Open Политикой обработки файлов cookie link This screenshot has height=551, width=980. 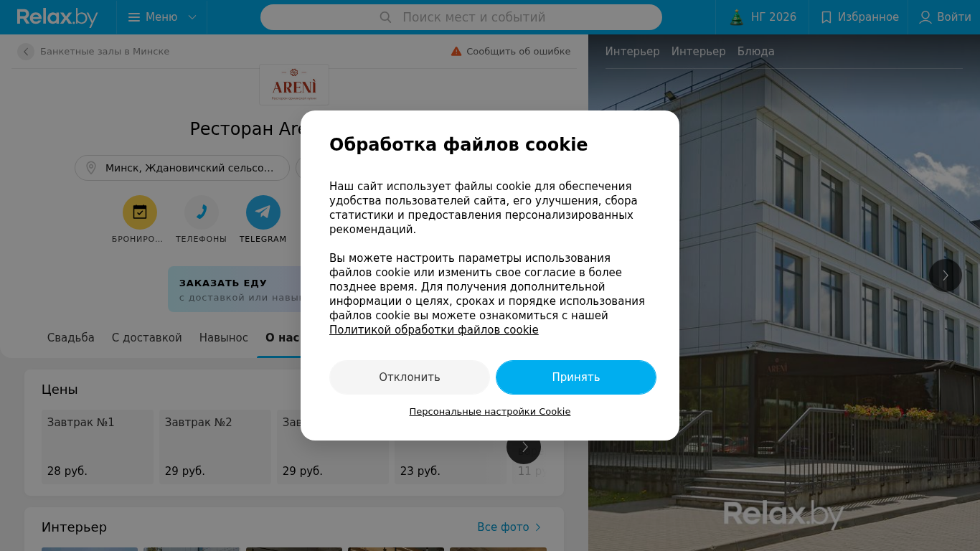[x=434, y=330]
